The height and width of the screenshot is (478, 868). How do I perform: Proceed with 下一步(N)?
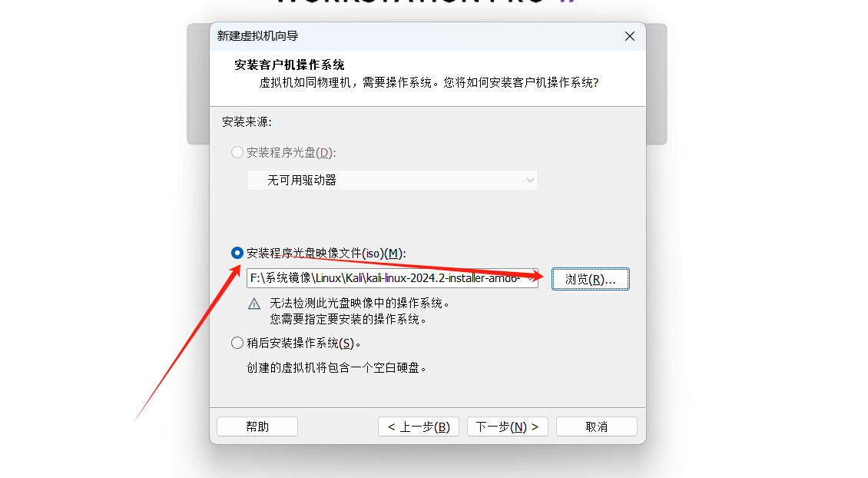pos(508,427)
